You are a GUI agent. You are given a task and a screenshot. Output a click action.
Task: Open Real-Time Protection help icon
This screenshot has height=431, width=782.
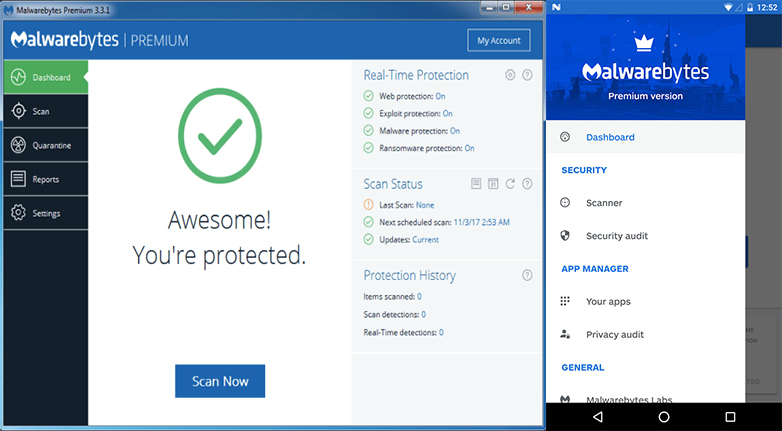pos(527,75)
